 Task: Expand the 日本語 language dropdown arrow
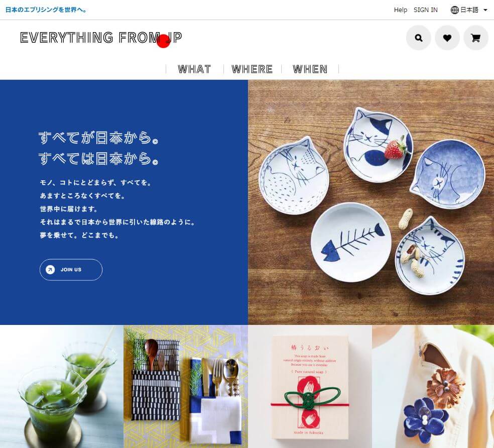[x=485, y=10]
